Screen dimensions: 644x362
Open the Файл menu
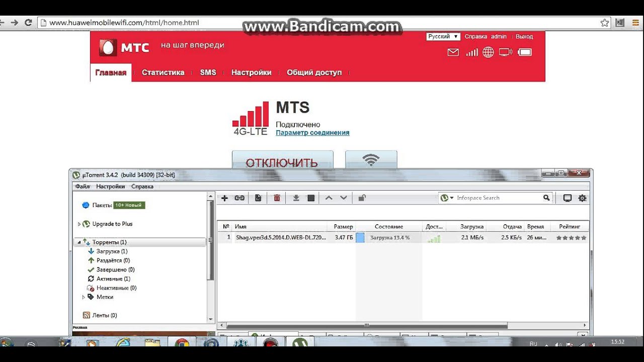coord(83,187)
